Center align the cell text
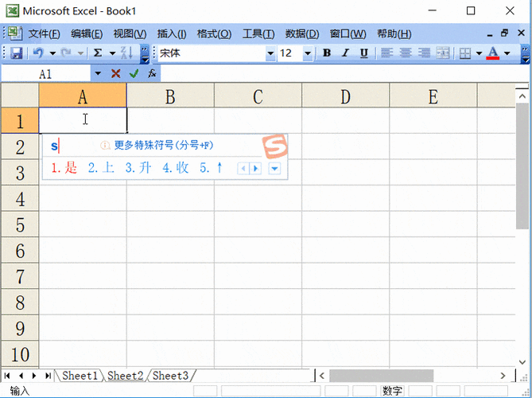532x398 pixels. coord(405,53)
